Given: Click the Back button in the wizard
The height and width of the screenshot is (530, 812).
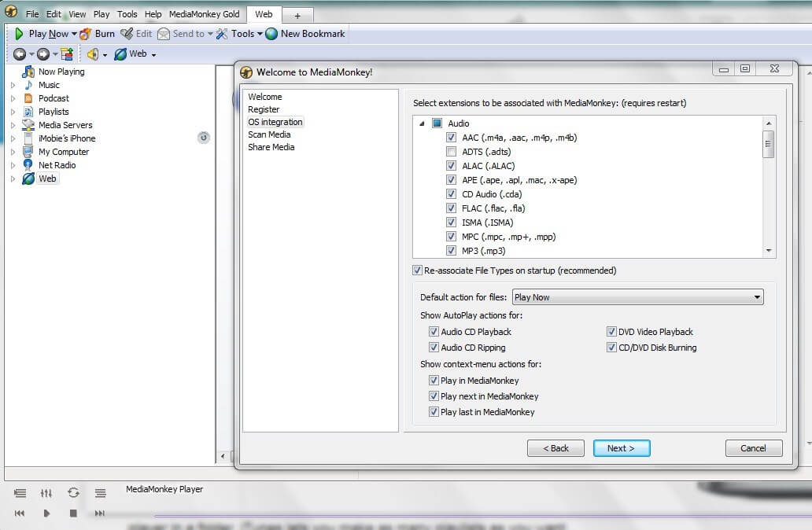Looking at the screenshot, I should pyautogui.click(x=555, y=448).
